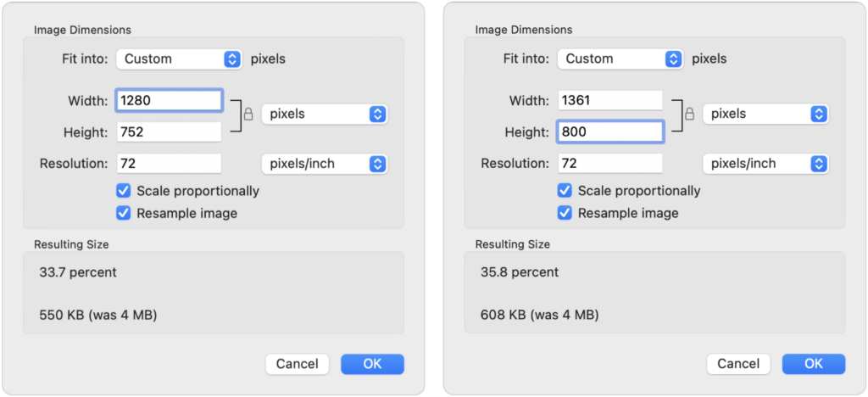Image resolution: width=868 pixels, height=397 pixels.
Task: Click the Resolution field in the left dialog
Action: coord(170,164)
